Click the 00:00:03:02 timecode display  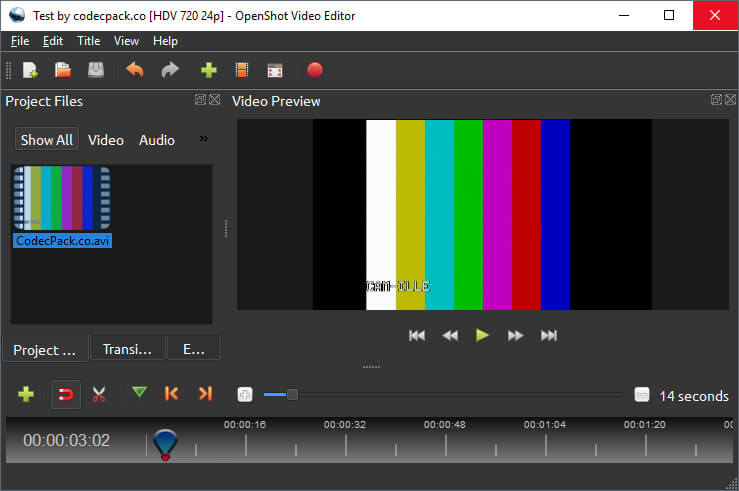point(66,440)
